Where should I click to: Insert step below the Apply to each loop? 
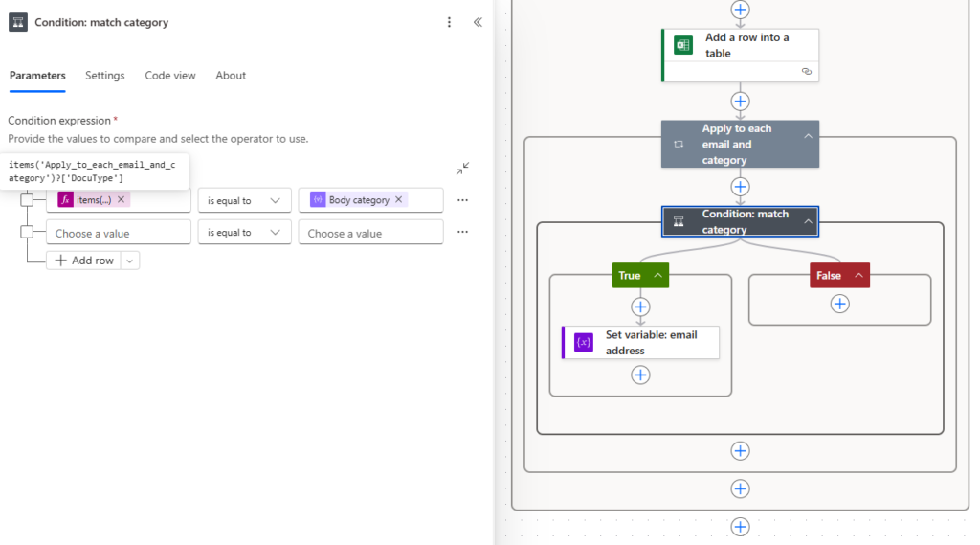tap(740, 488)
